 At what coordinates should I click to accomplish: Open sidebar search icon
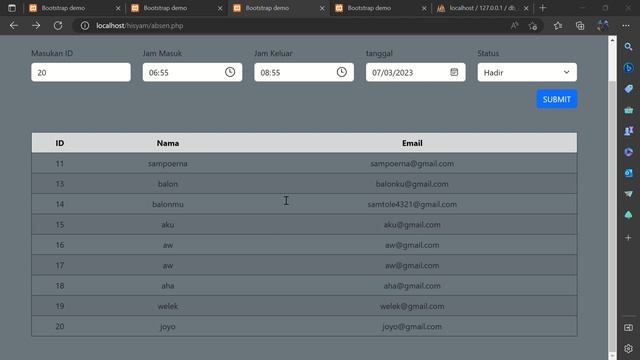[x=629, y=47]
